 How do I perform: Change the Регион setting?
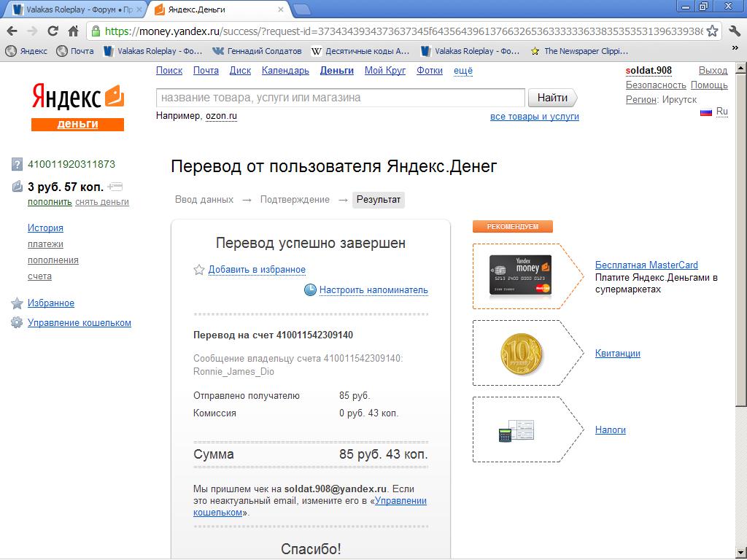coord(640,100)
